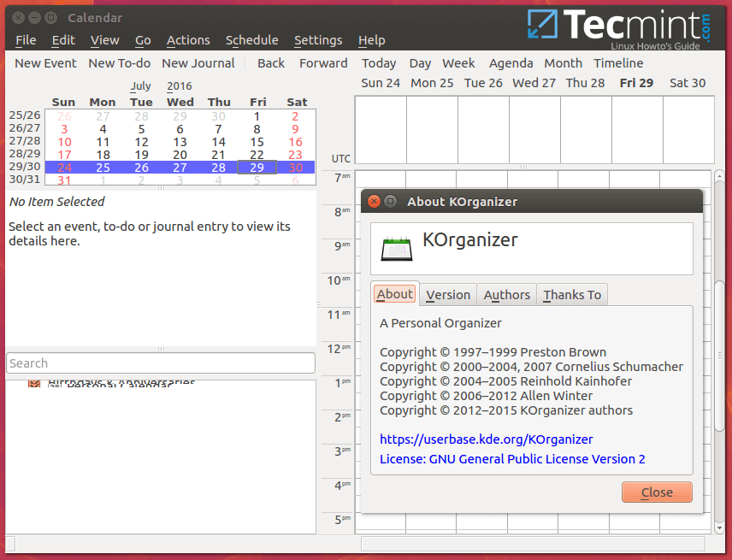Open the Actions menu
This screenshot has height=560, width=732.
[x=188, y=40]
